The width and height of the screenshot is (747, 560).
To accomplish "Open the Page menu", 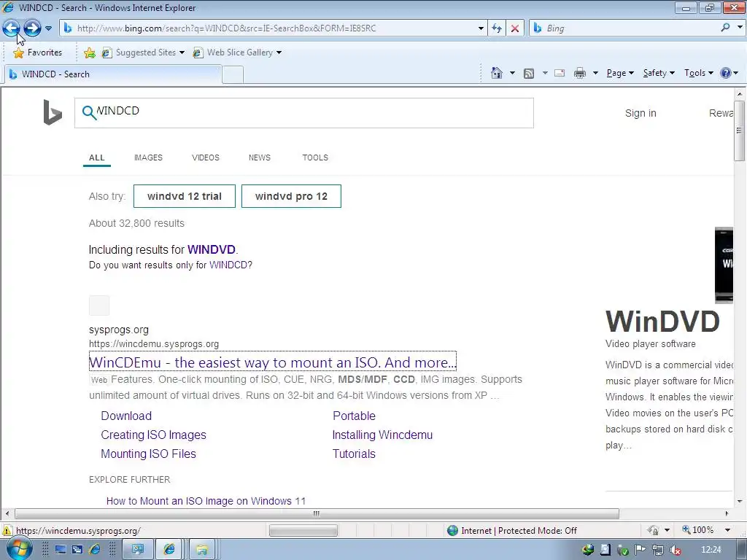I will (620, 73).
